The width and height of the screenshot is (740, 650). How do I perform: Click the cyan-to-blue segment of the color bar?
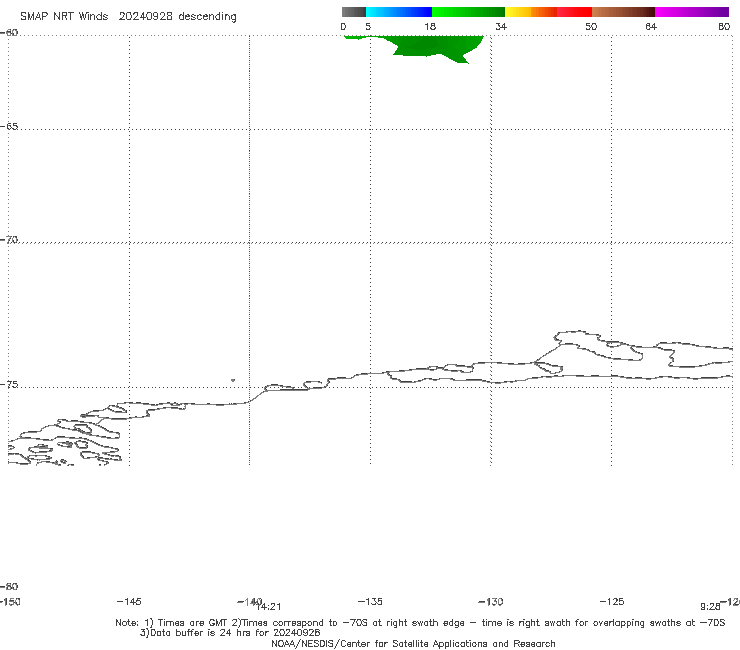click(x=399, y=12)
